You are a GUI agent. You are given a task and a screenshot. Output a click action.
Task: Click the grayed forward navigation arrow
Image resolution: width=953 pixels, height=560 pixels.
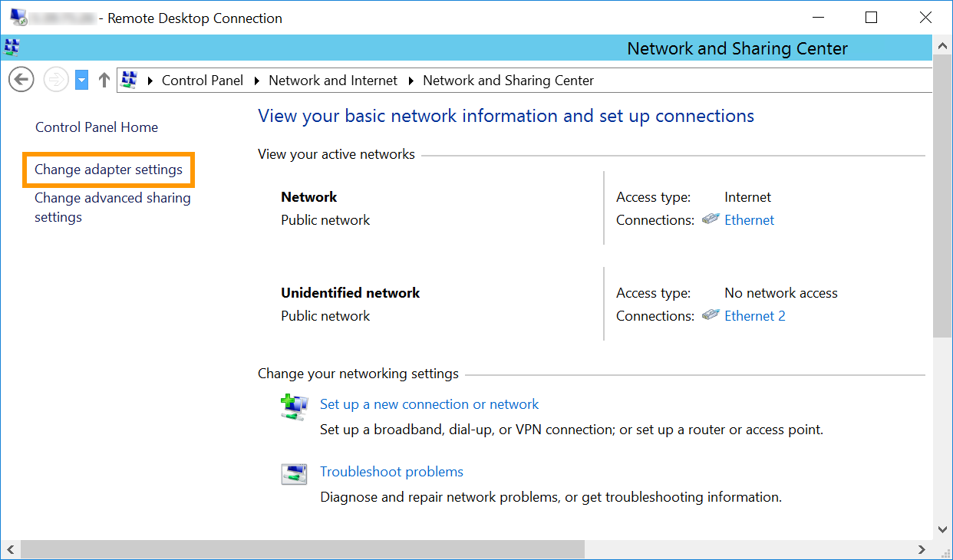point(55,79)
